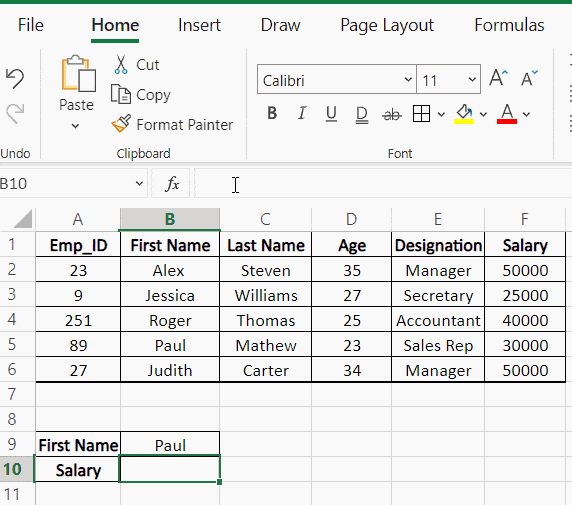
Task: Expand the Fill Color dropdown arrow
Action: pos(483,115)
